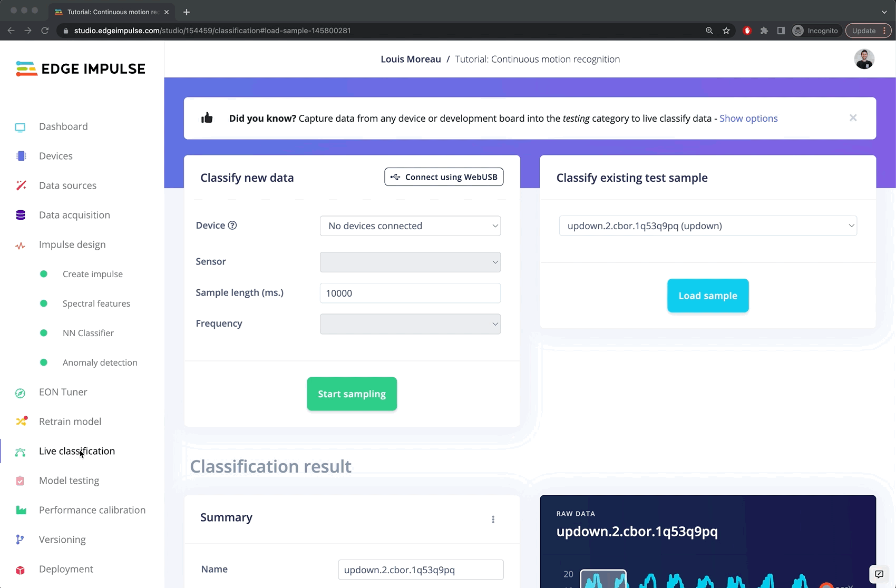Go to Create impulse
The width and height of the screenshot is (896, 588).
93,274
